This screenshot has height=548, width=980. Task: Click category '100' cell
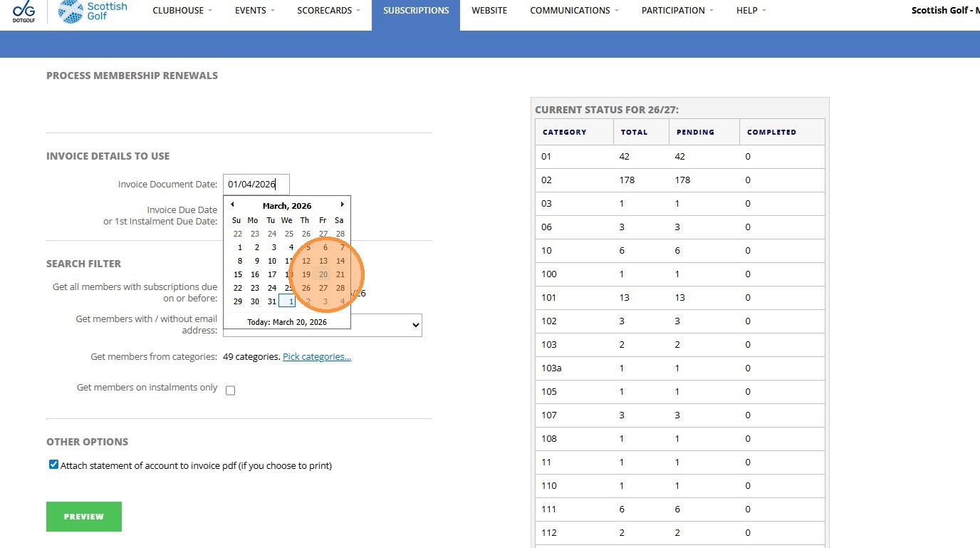574,274
